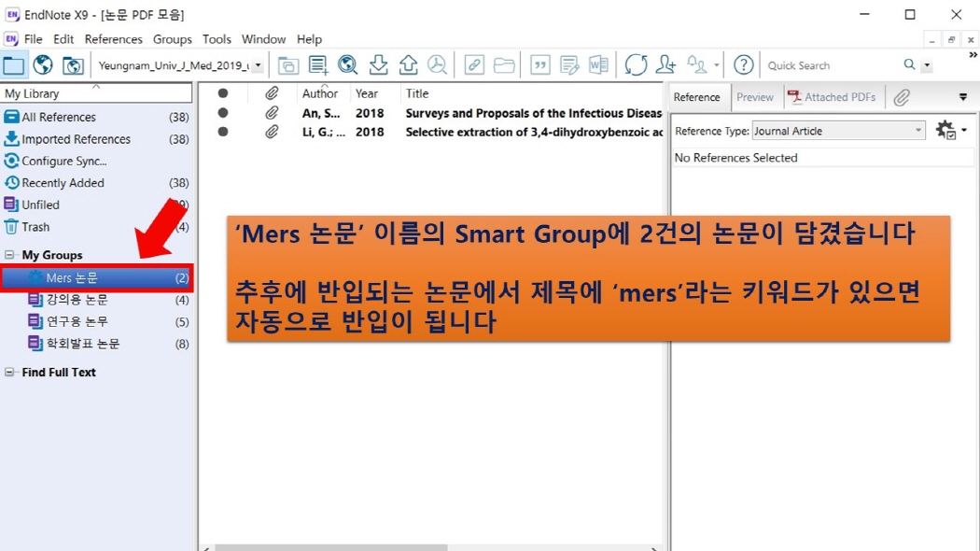Image resolution: width=980 pixels, height=551 pixels.
Task: Select Integrated Library & Online Search Mode
Action: click(x=73, y=65)
